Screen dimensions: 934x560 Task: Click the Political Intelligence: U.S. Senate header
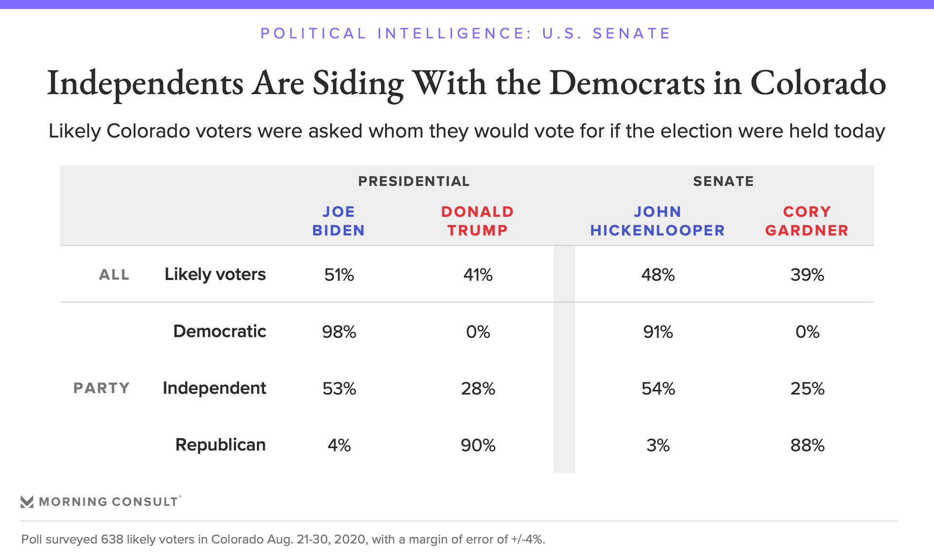point(466,34)
